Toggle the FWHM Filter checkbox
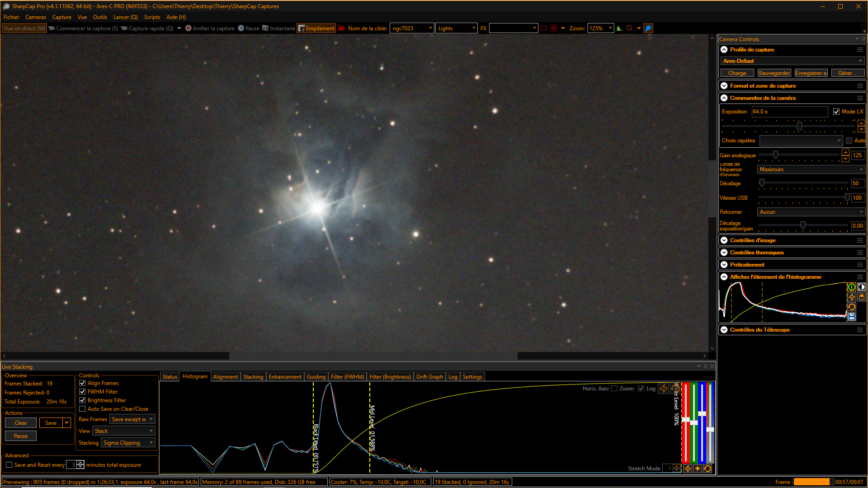This screenshot has width=868, height=488. [x=82, y=392]
